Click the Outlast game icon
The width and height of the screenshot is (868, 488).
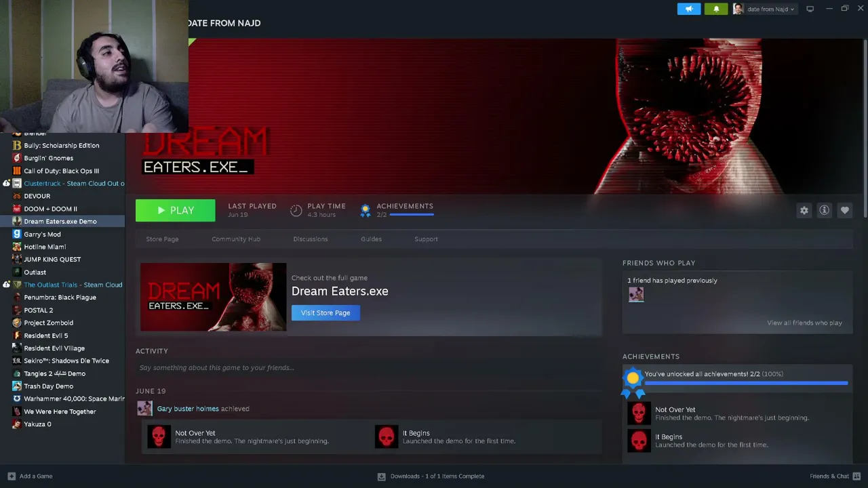[17, 272]
